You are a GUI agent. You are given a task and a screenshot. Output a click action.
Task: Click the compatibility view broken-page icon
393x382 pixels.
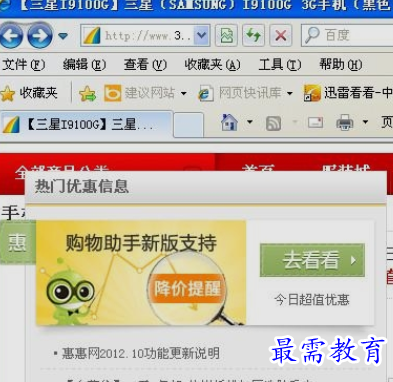point(227,35)
